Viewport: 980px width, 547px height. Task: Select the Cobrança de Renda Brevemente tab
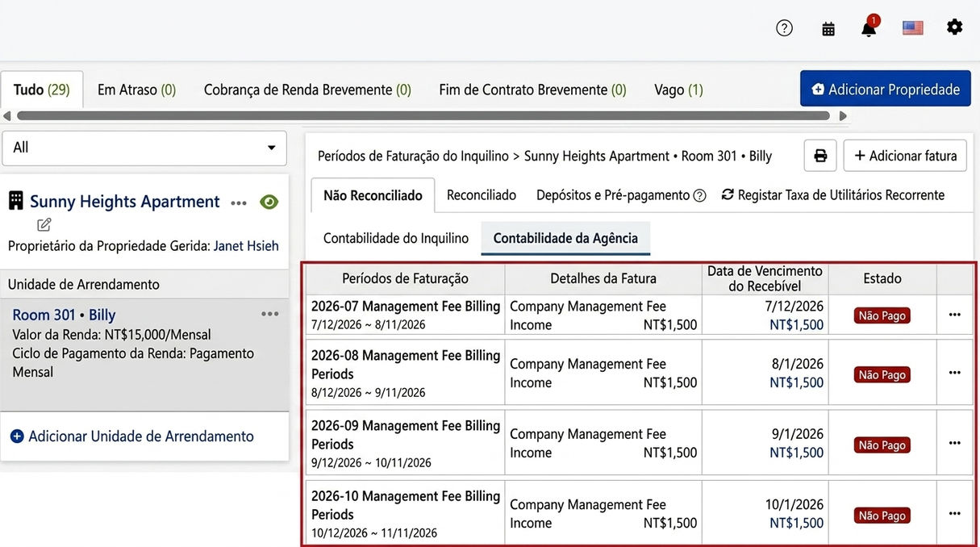[307, 90]
